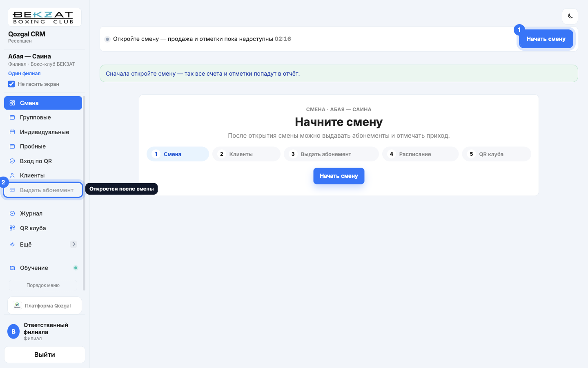This screenshot has height=368, width=588.
Task: Click the Qozgal platform logo icon
Action: pyautogui.click(x=17, y=305)
